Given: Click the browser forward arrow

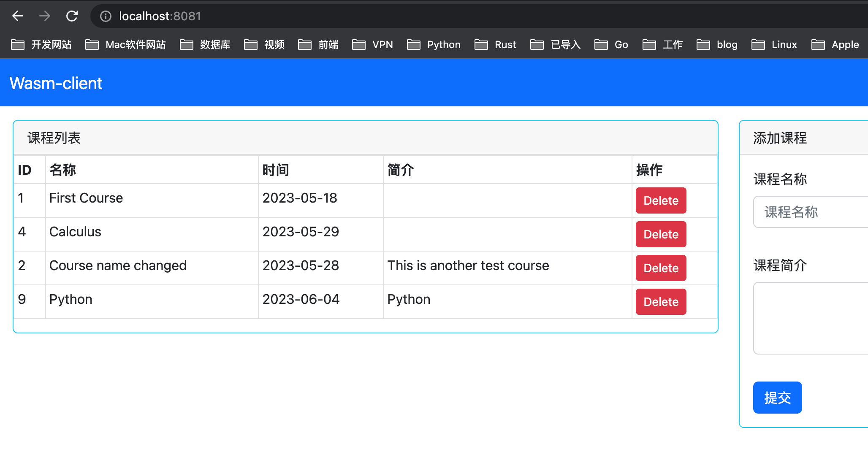Looking at the screenshot, I should coord(45,16).
